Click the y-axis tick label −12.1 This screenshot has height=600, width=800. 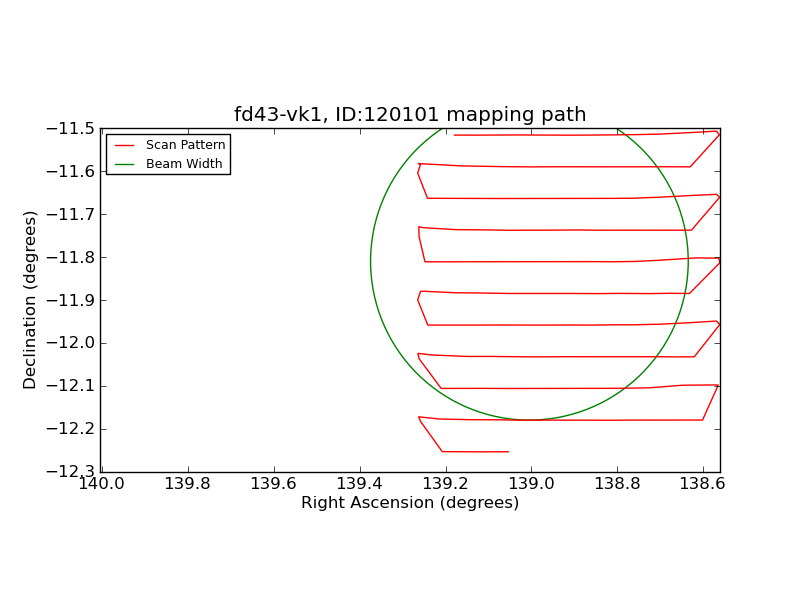pos(70,386)
